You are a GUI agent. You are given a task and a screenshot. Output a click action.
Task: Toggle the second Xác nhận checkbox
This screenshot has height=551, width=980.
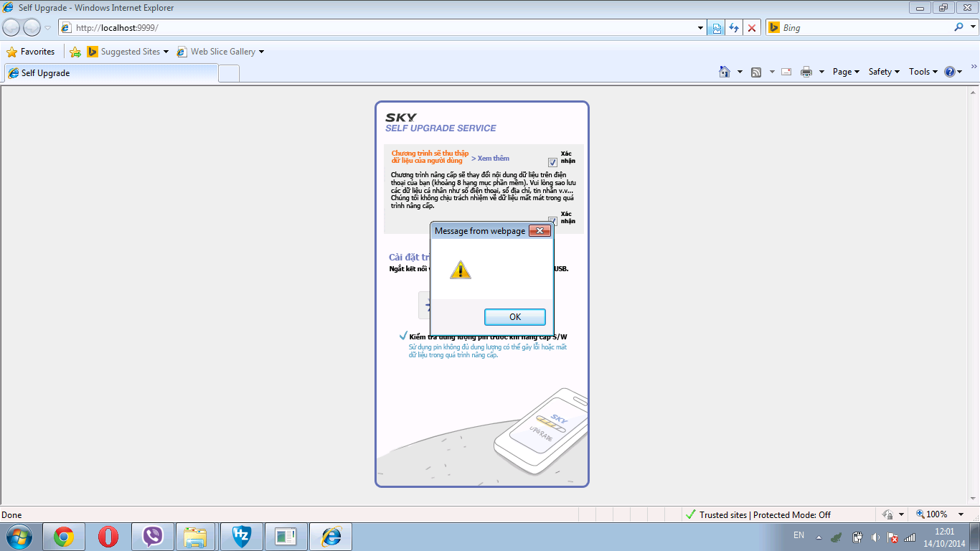click(552, 221)
